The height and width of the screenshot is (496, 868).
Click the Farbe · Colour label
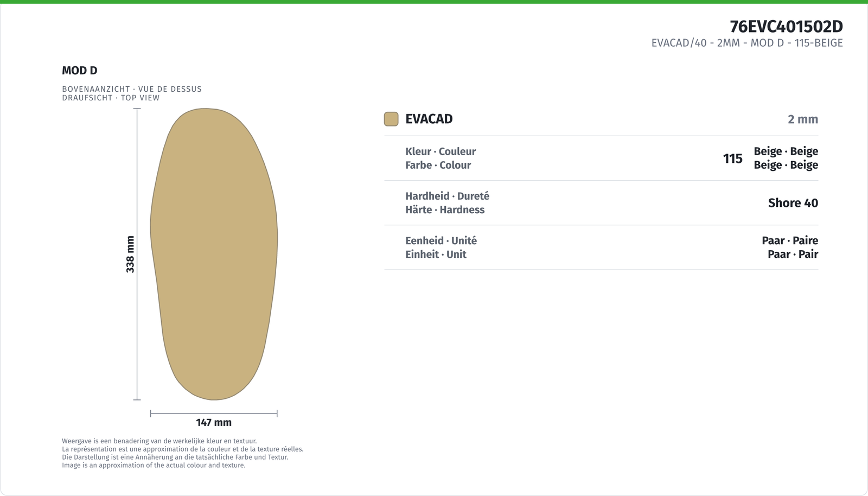coord(438,165)
